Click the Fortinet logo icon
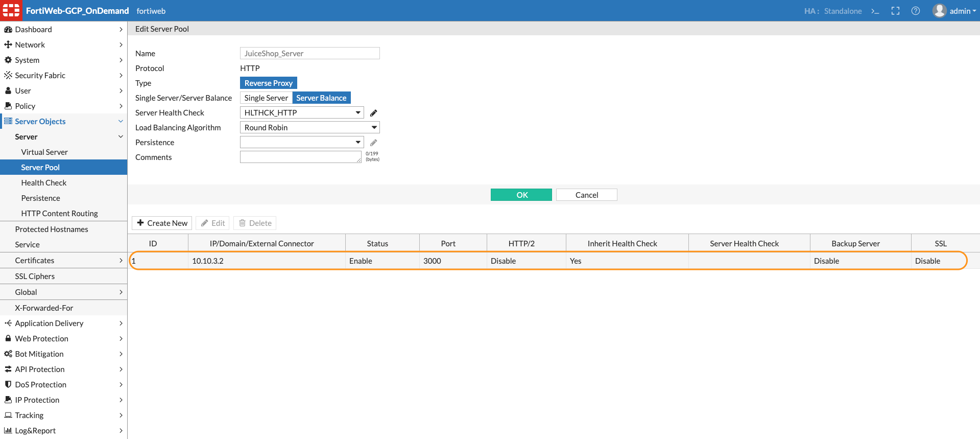Image resolution: width=980 pixels, height=439 pixels. coord(11,10)
